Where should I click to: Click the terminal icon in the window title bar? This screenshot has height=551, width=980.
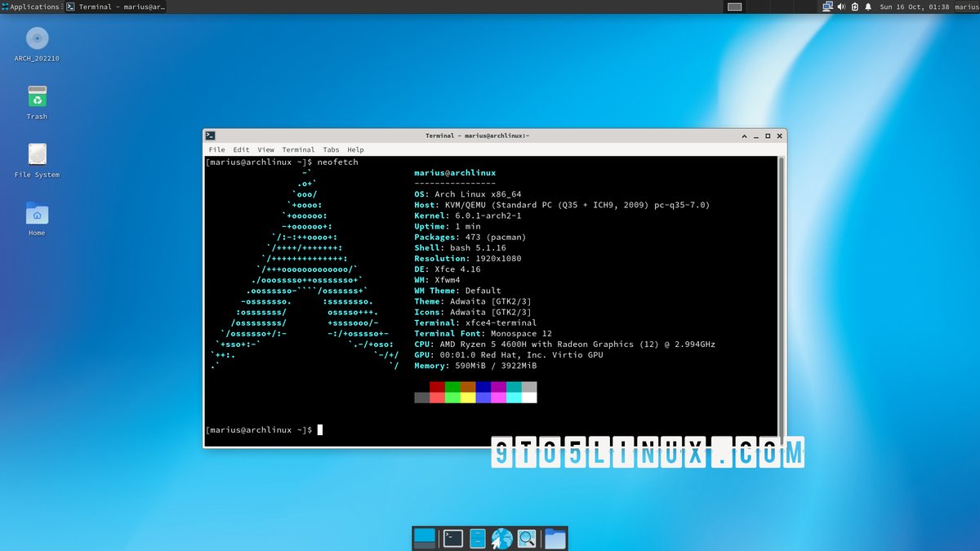coord(211,136)
